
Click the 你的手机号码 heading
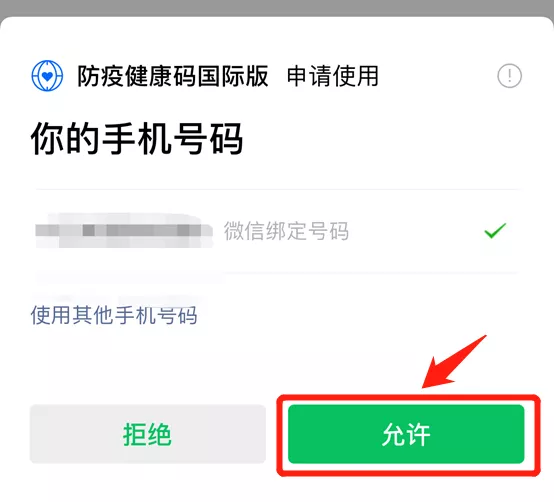[x=137, y=138]
